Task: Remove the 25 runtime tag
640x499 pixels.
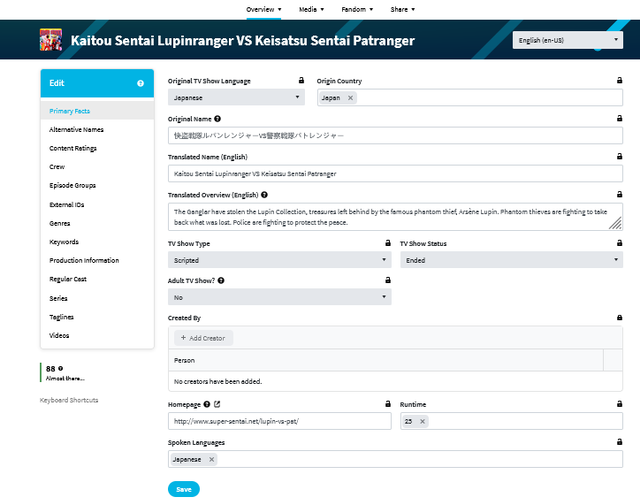Action: 422,421
